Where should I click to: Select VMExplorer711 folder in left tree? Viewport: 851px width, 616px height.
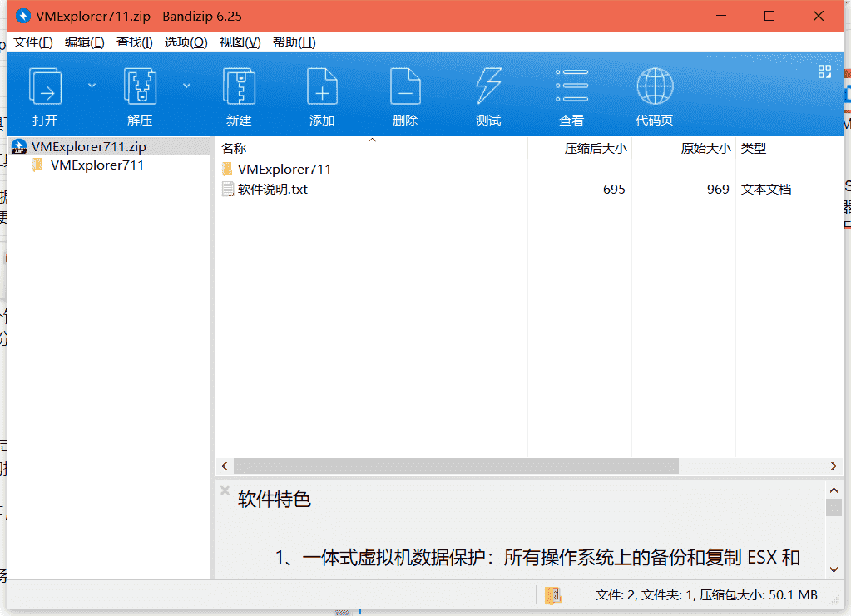[97, 165]
